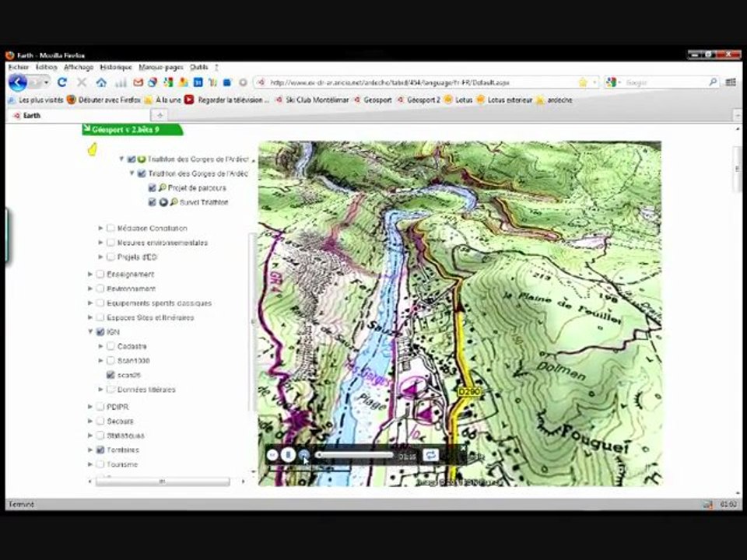This screenshot has height=560, width=747.
Task: Open the Ski Club Montélimar bookmark
Action: (313, 100)
